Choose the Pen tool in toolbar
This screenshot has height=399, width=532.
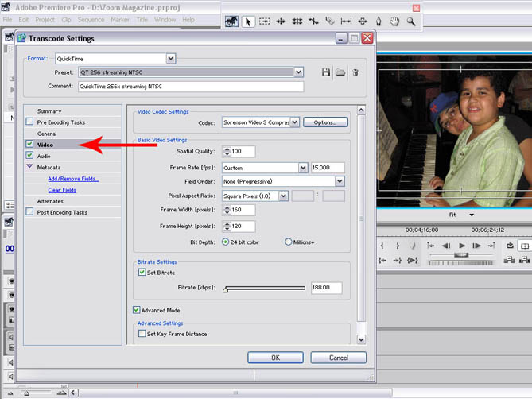[x=378, y=22]
